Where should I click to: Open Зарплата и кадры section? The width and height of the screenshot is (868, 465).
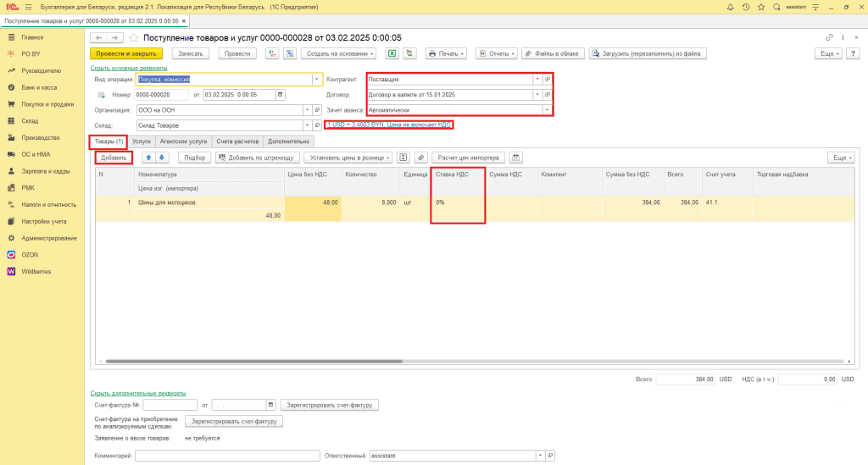point(46,171)
